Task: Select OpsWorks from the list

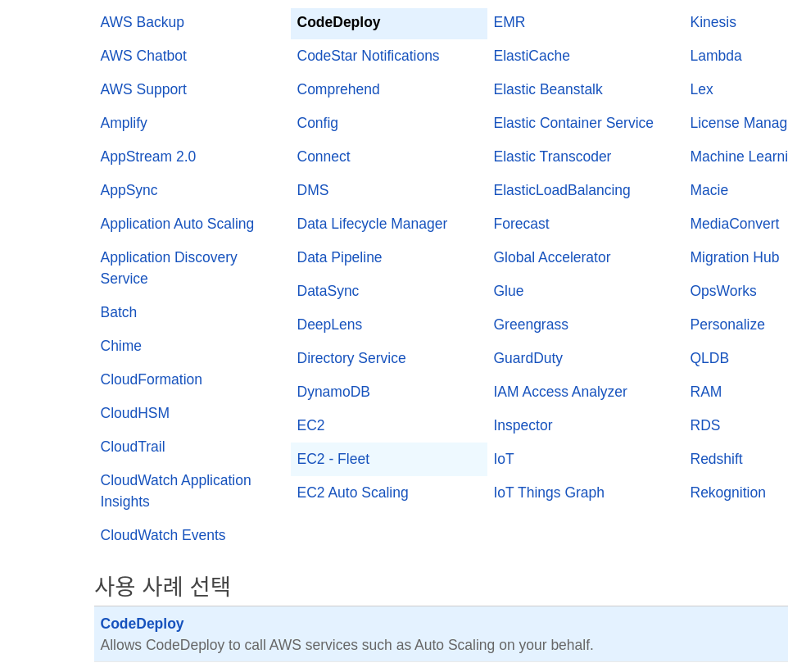Action: coord(723,291)
